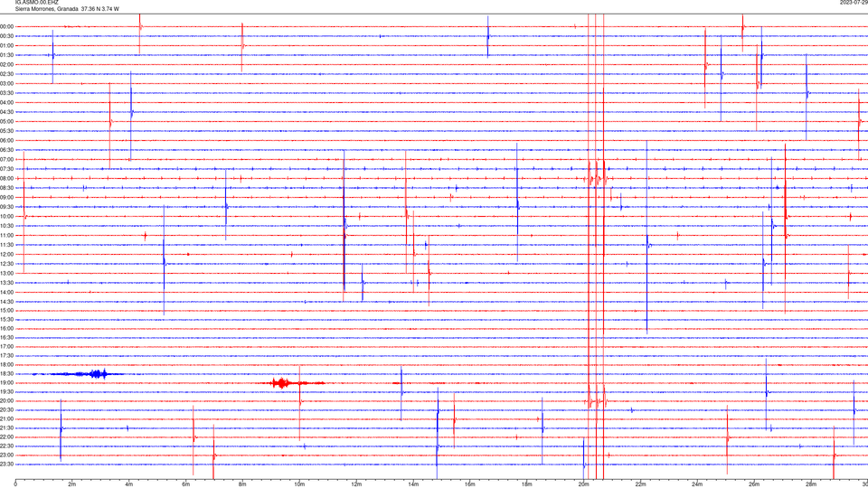Select the 09:30 time row label
Viewport: 868px width, 488px height.
[x=7, y=207]
